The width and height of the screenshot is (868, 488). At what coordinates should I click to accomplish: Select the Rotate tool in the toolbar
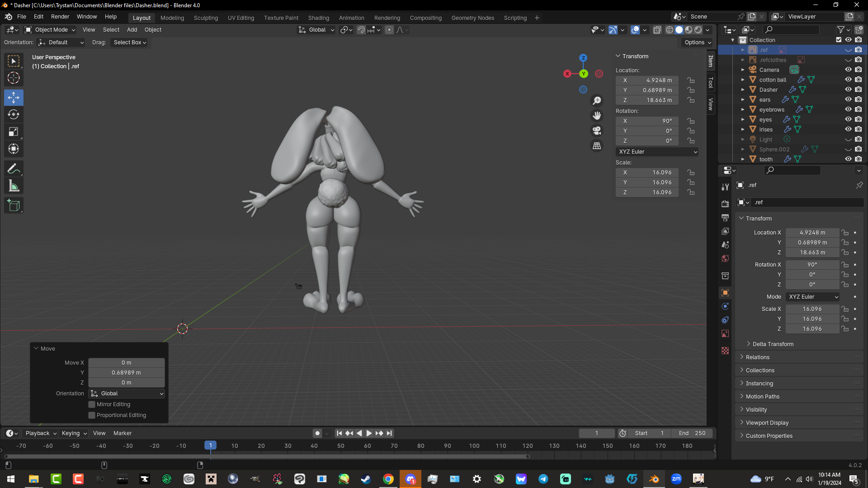[14, 115]
